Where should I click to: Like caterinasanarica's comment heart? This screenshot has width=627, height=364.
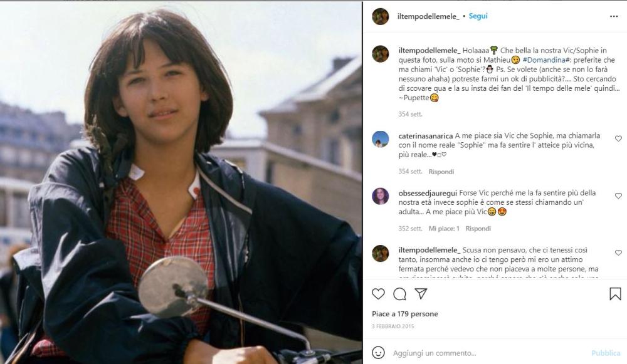pyautogui.click(x=618, y=138)
